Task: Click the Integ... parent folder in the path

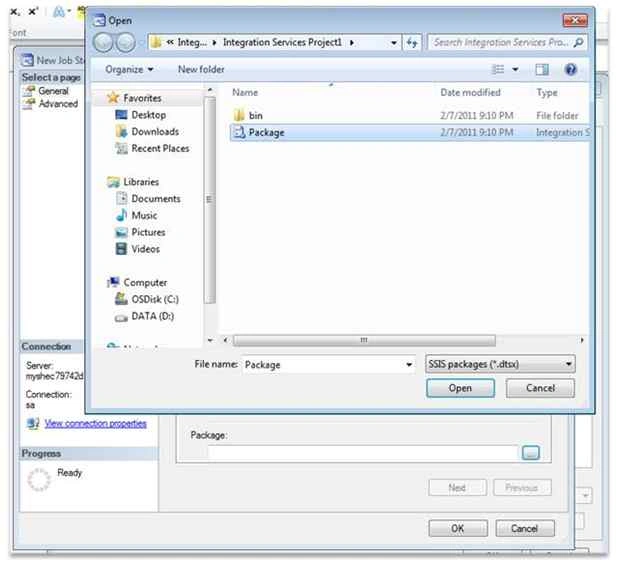Action: pos(192,43)
